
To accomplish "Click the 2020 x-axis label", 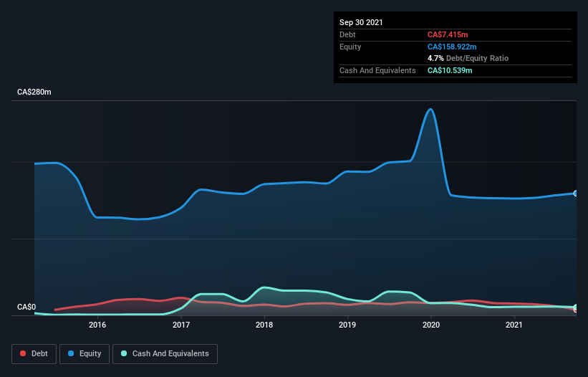I will coord(431,325).
